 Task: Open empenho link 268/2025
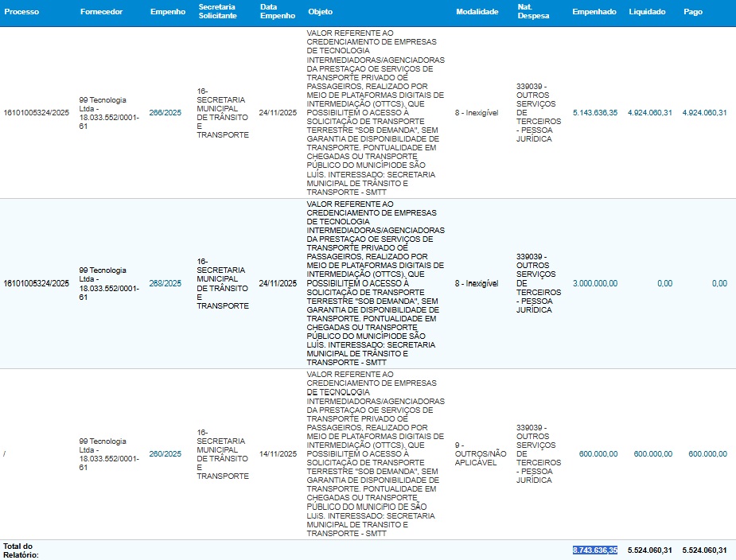[166, 283]
